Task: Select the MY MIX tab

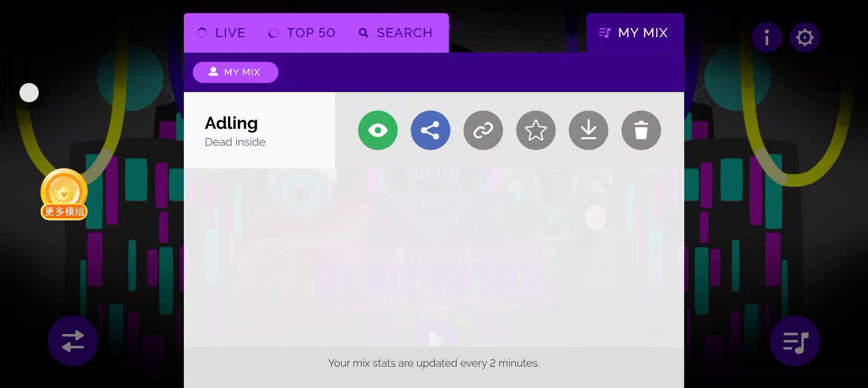Action: point(635,33)
